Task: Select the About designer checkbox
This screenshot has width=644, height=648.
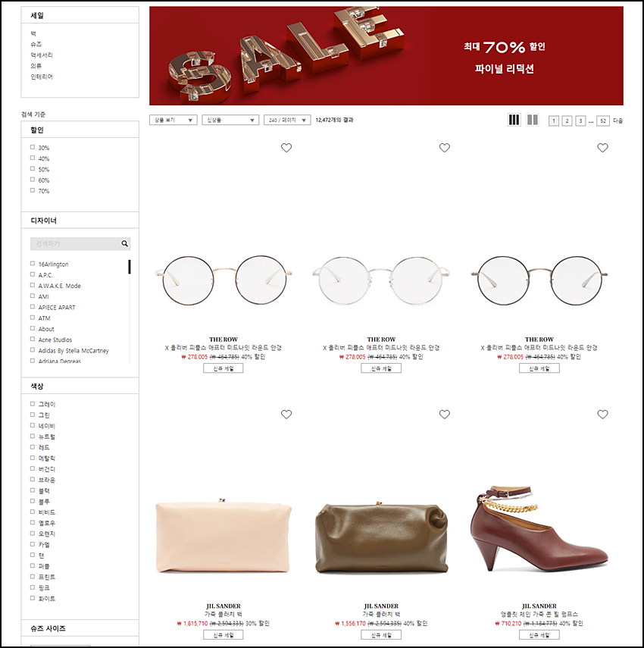Action: tap(33, 328)
